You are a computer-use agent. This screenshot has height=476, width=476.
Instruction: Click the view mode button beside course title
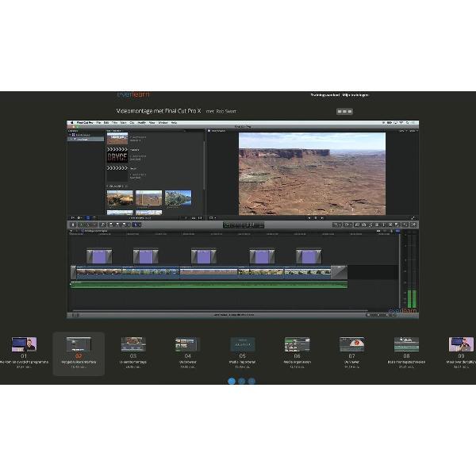344,111
